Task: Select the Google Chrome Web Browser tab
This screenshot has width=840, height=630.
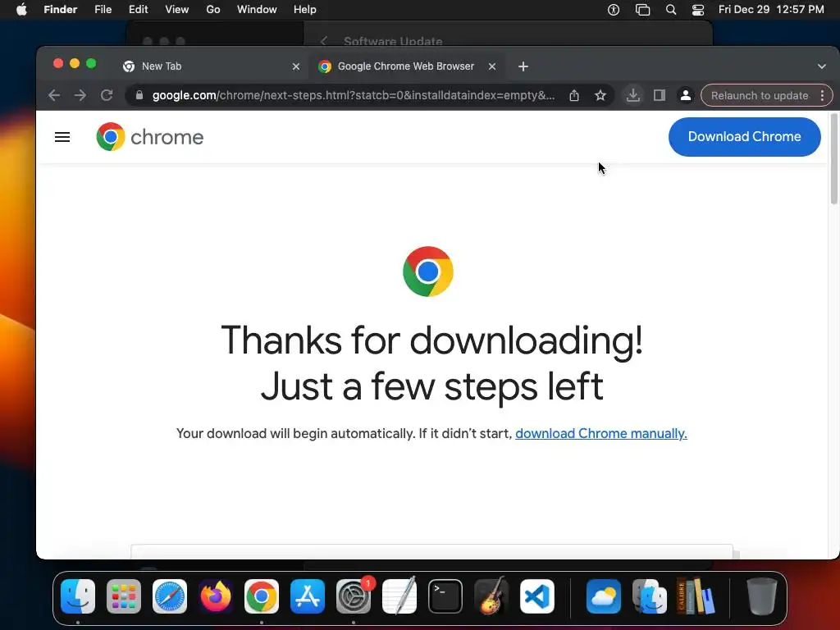Action: (407, 66)
